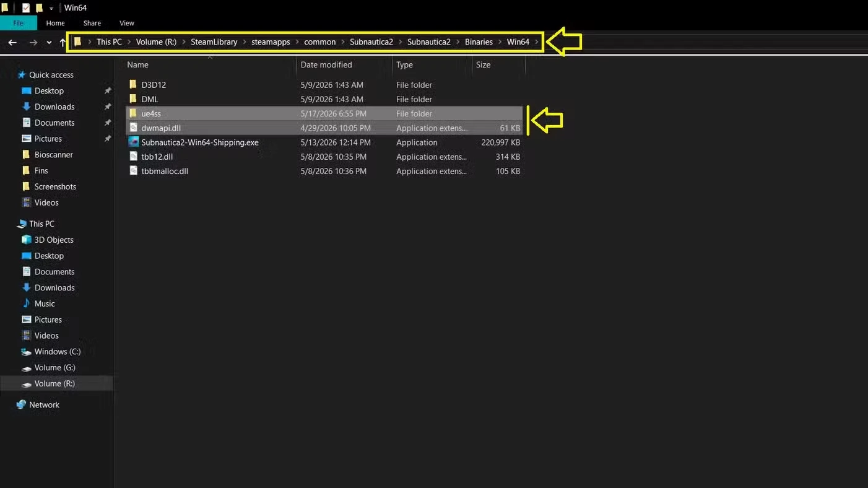This screenshot has width=868, height=488.
Task: Select the DML folder icon
Action: tap(132, 99)
